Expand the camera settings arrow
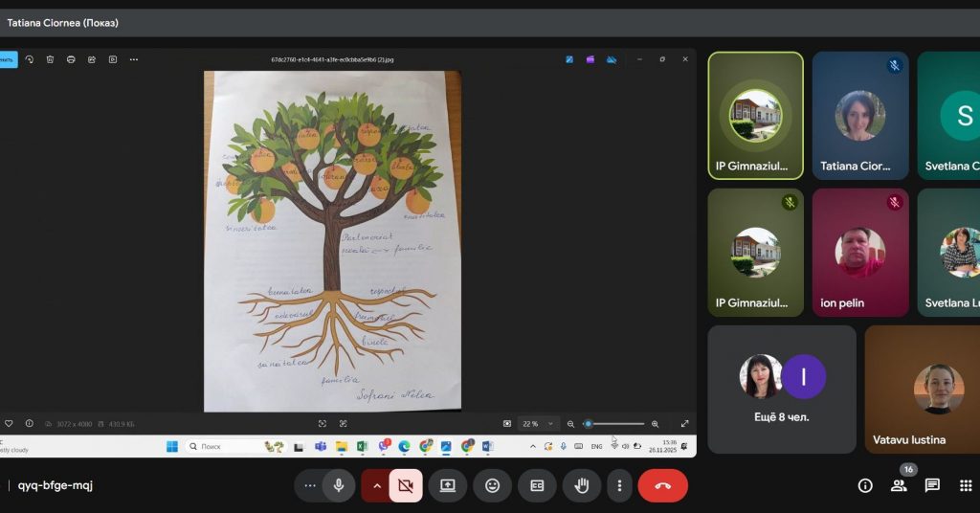980x513 pixels. pyautogui.click(x=376, y=485)
